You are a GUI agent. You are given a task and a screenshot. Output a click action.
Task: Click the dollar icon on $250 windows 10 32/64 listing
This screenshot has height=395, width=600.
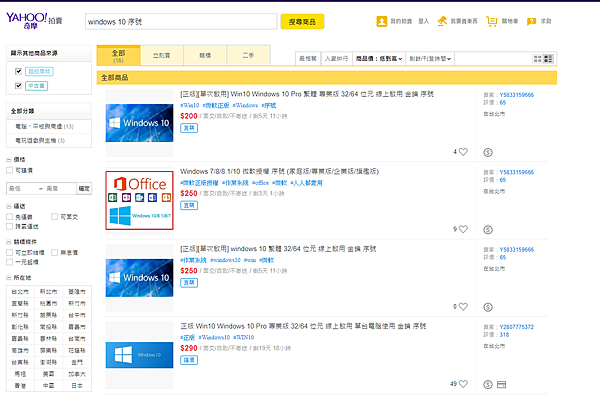(x=488, y=307)
